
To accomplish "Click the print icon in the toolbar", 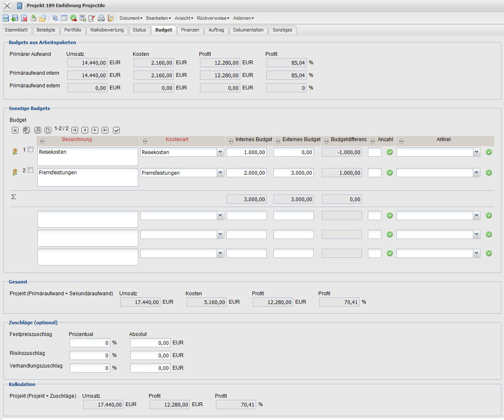I will (101, 18).
